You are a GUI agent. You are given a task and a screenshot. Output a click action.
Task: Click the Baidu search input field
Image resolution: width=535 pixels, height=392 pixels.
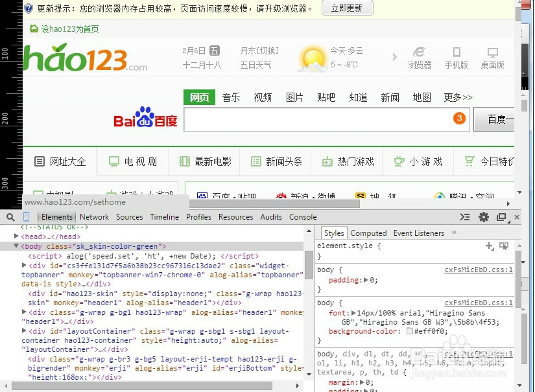click(327, 119)
